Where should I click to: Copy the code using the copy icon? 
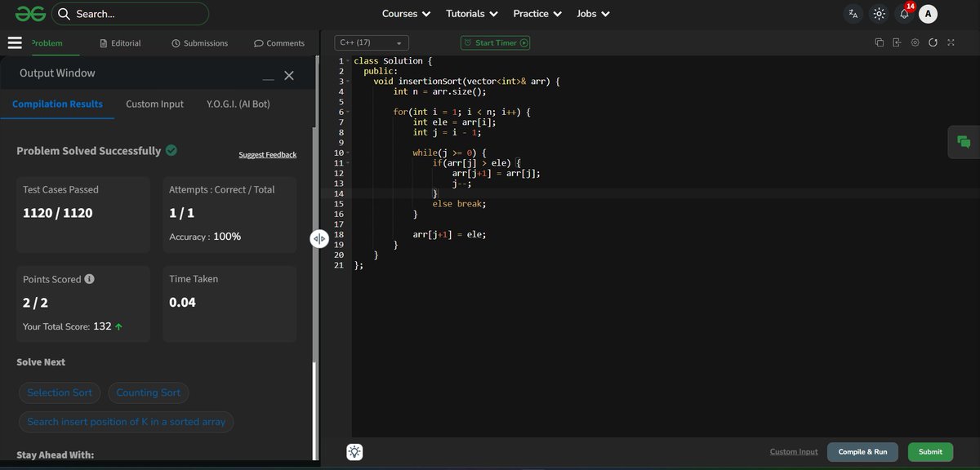tap(880, 42)
